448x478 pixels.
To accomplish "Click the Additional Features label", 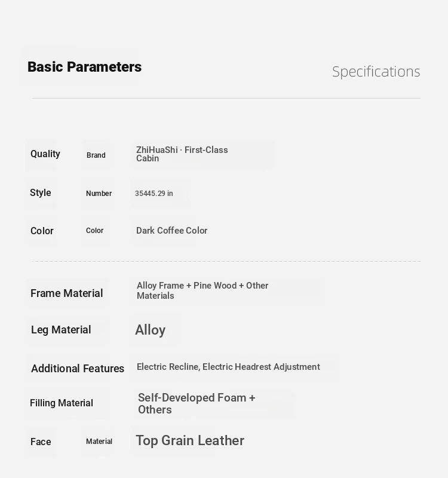I will (78, 368).
